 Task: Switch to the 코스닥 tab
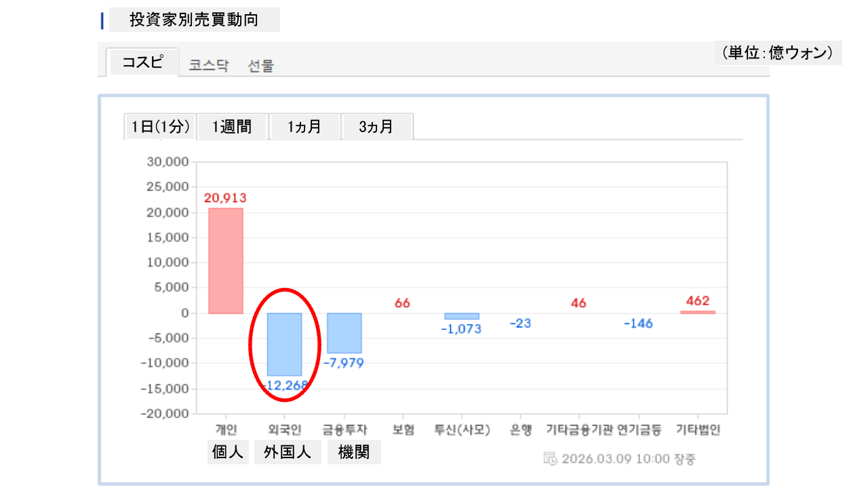pyautogui.click(x=209, y=66)
